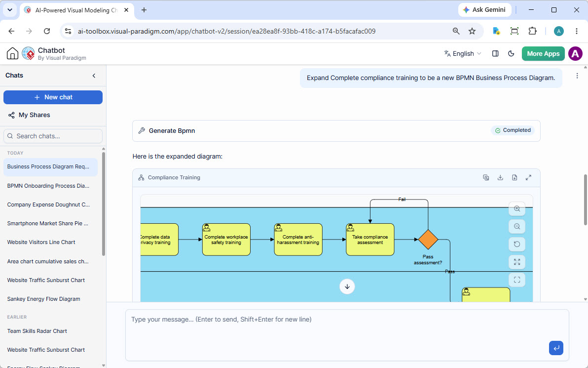
Task: Open Area chart cumulative sales chat
Action: 50,261
